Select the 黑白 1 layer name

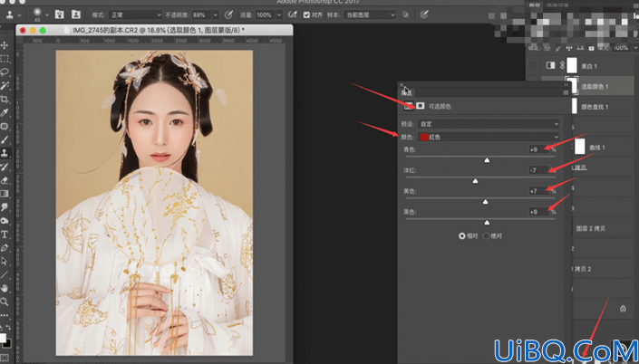coord(589,66)
